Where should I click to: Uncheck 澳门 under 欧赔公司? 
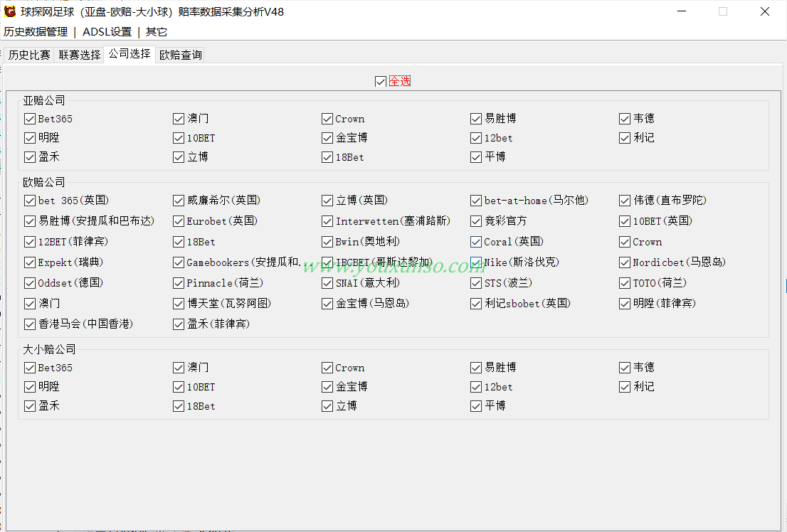click(x=30, y=304)
